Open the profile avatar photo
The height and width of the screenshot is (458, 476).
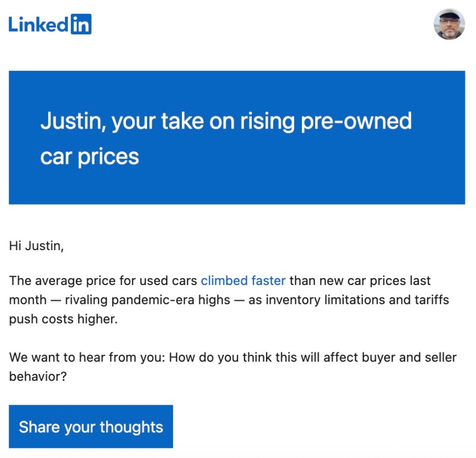tap(449, 24)
